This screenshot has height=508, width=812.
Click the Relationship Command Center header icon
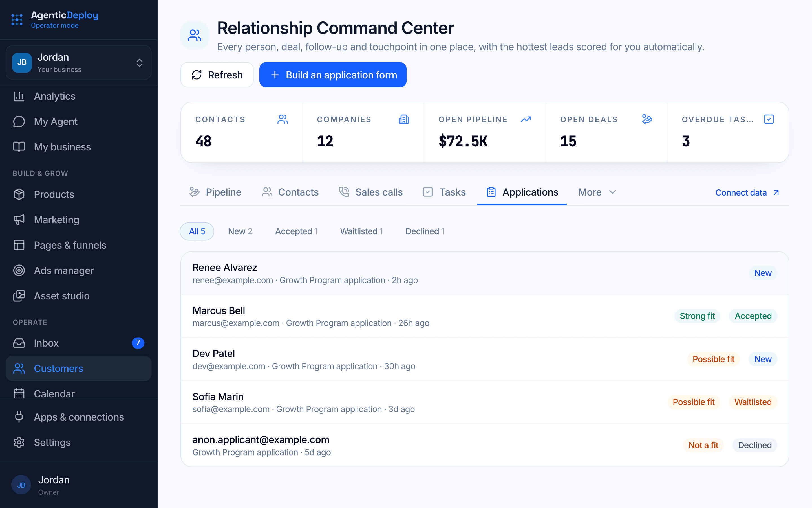pos(195,35)
